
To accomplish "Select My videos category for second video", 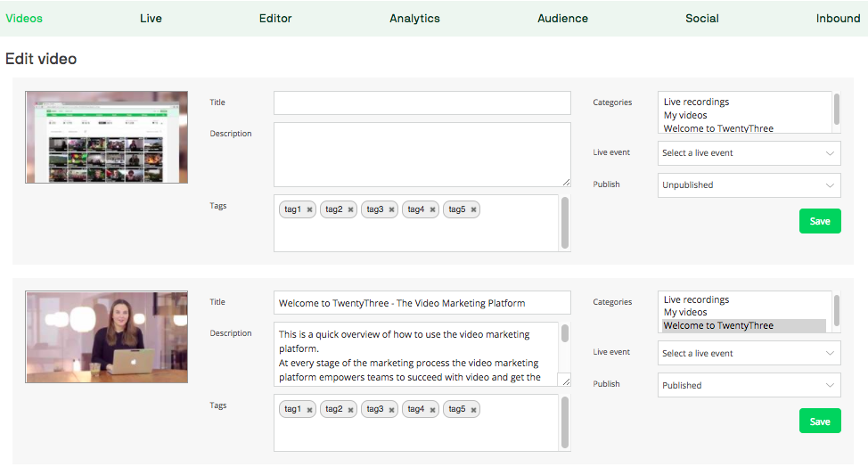I will [x=685, y=312].
